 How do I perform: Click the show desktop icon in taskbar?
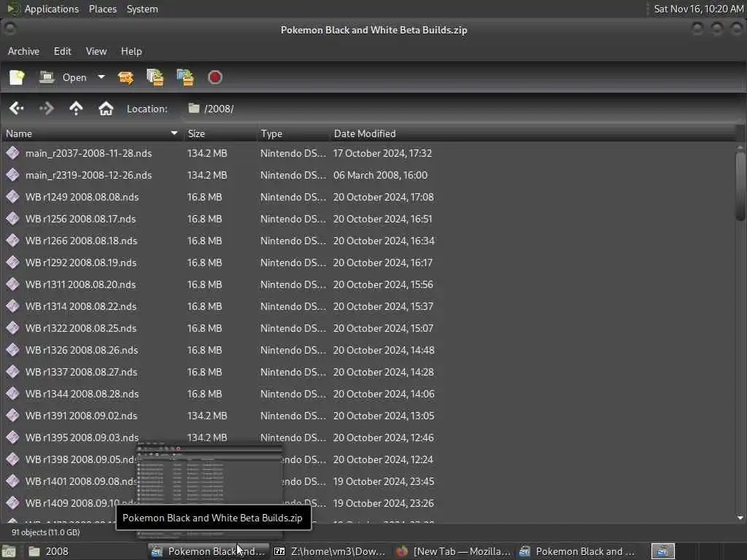(9, 551)
